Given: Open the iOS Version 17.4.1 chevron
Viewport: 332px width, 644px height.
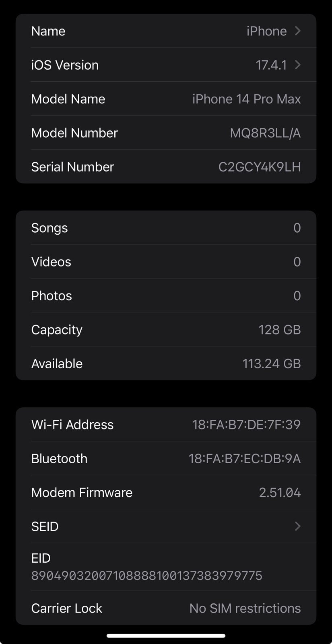Looking at the screenshot, I should tap(297, 65).
